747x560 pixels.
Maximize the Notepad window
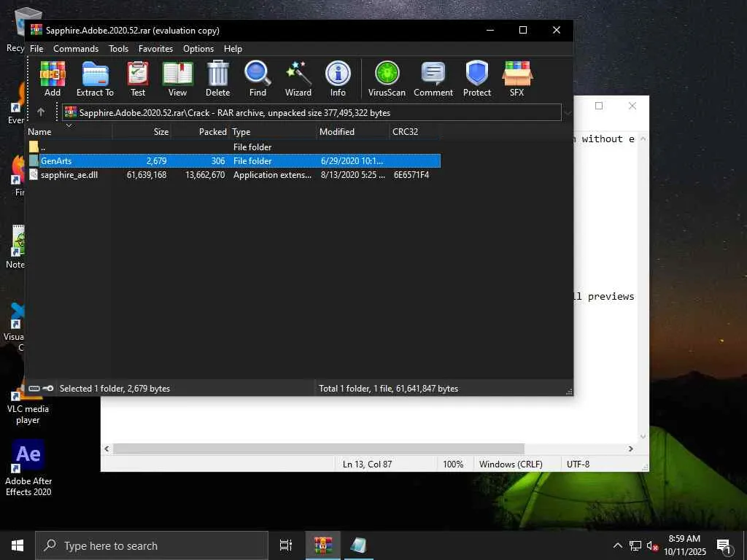pyautogui.click(x=599, y=106)
